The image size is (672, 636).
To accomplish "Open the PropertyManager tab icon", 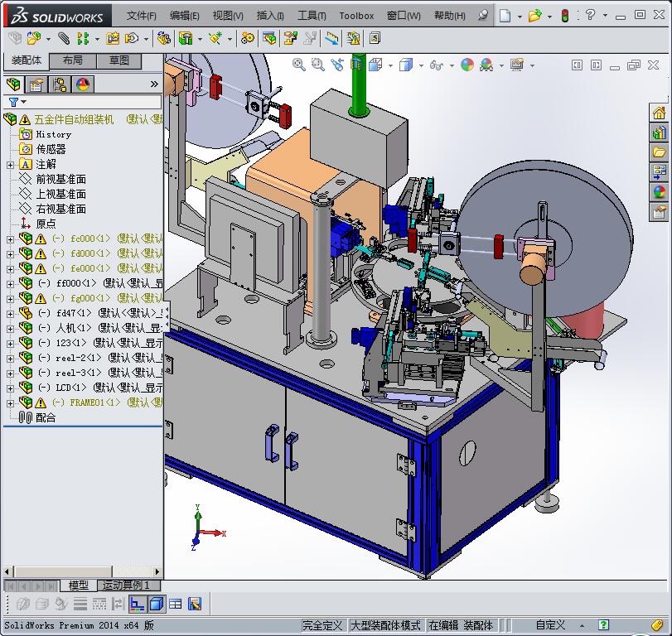I will click(x=36, y=84).
